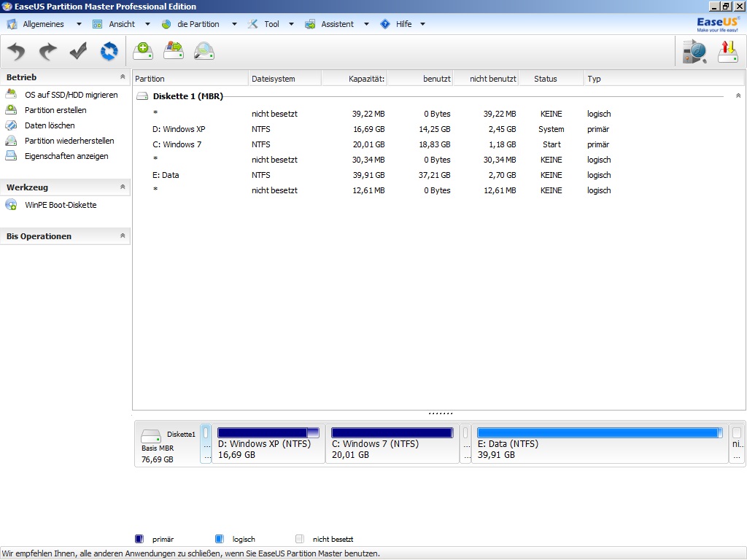The image size is (747, 560).
Task: Click Daten löschen link
Action: pyautogui.click(x=50, y=125)
